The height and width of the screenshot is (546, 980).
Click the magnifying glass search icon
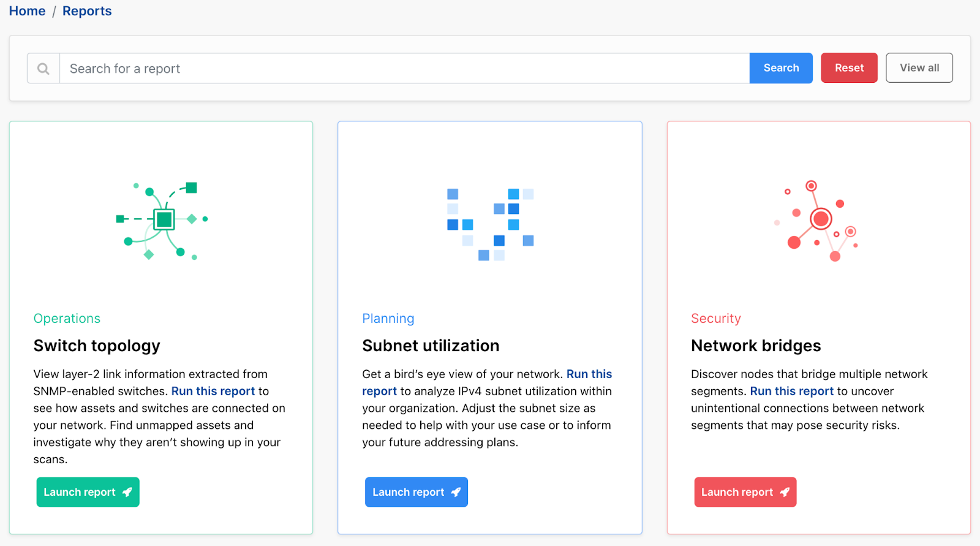click(x=42, y=67)
